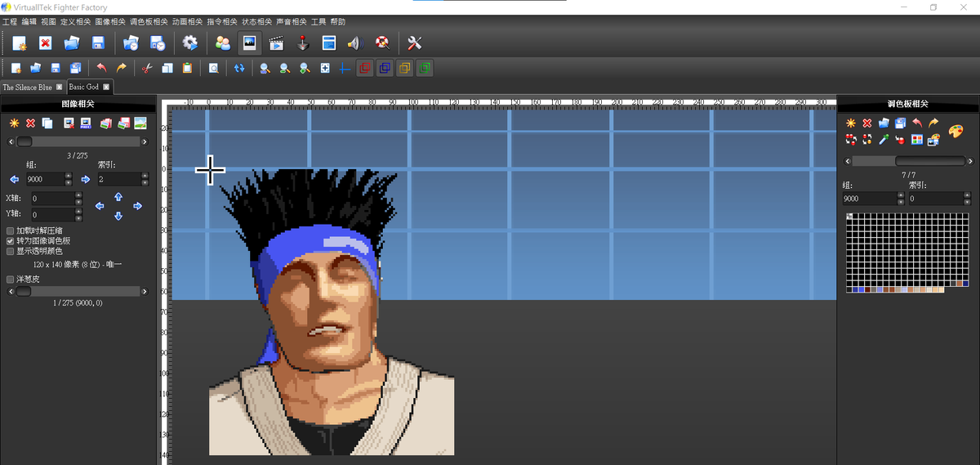The height and width of the screenshot is (465, 980).
Task: Toggle the blue collision box icon
Action: pos(385,69)
